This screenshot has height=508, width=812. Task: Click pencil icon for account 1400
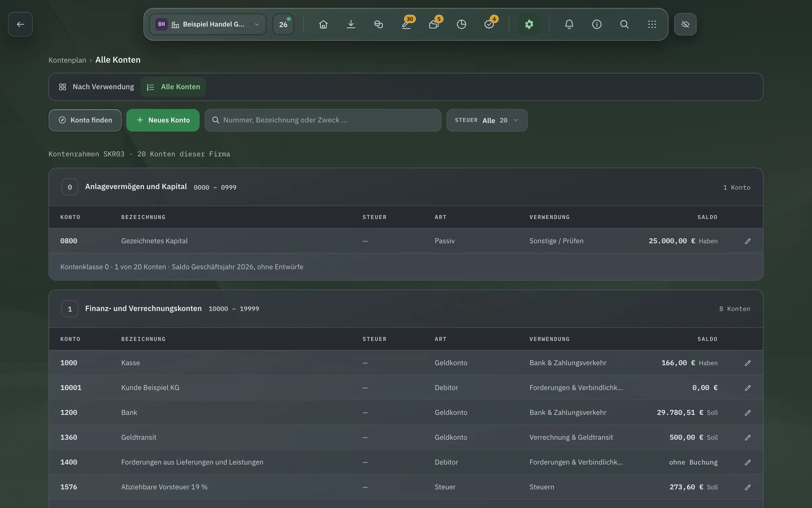(748, 462)
